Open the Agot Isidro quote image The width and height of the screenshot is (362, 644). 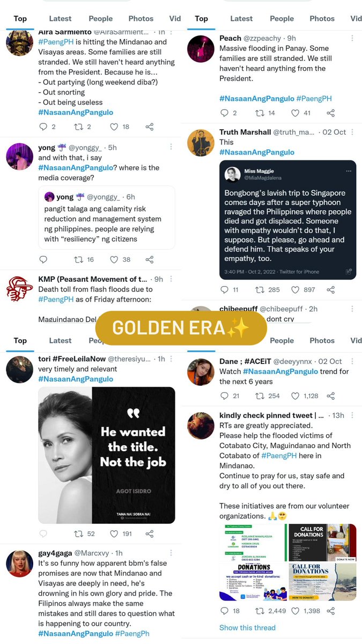coord(107,455)
